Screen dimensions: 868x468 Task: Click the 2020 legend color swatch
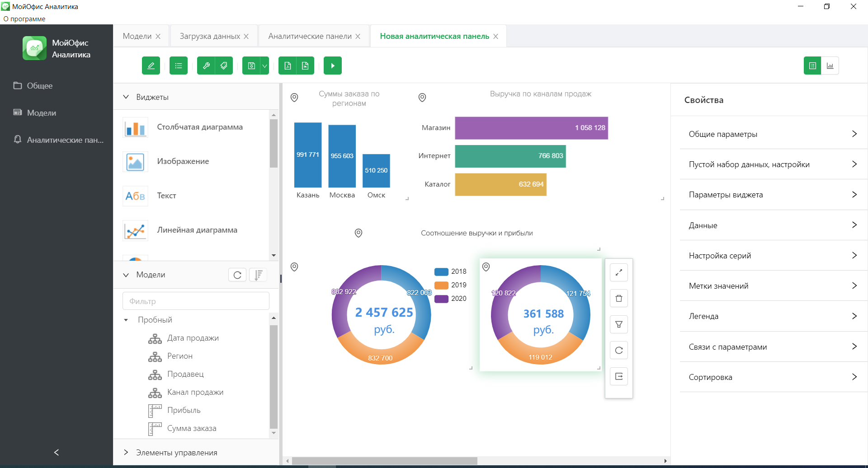[441, 299]
